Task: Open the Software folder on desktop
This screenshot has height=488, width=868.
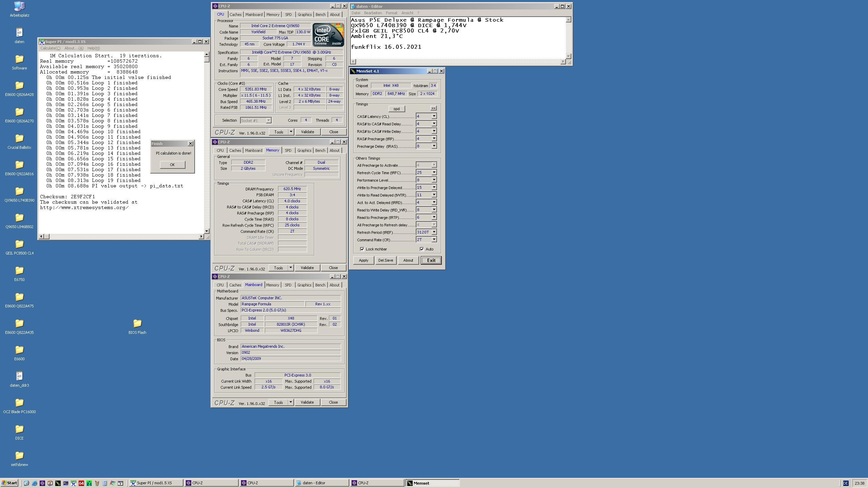Action: pos(19,62)
